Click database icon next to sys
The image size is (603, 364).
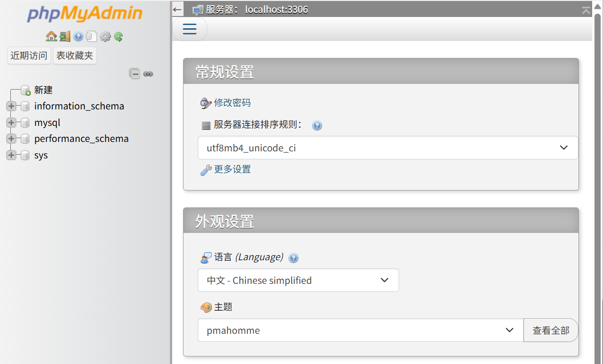pos(25,155)
